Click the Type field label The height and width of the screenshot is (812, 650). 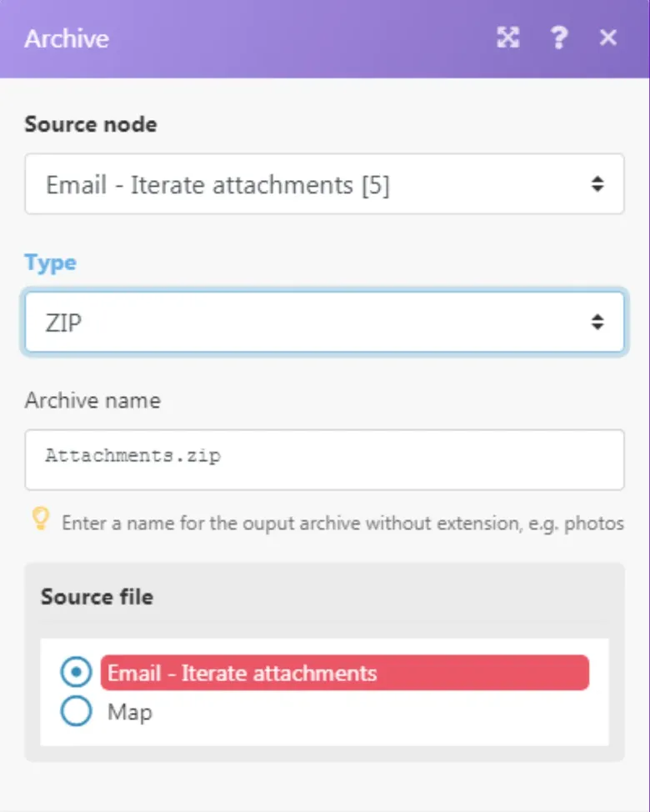[x=51, y=263]
